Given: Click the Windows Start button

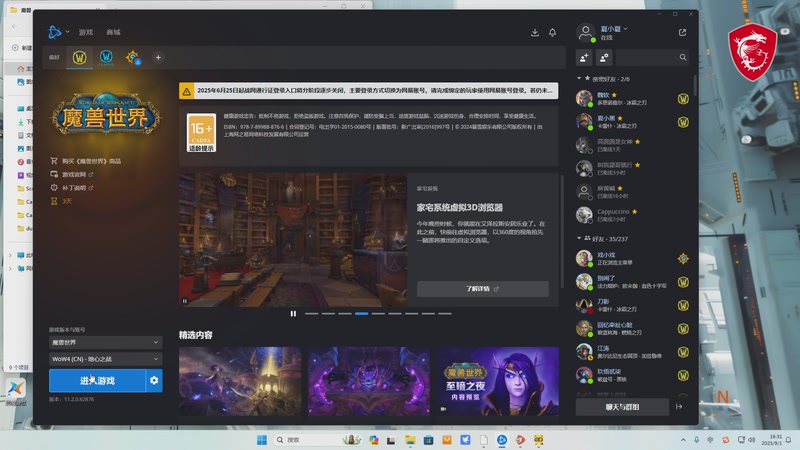Looking at the screenshot, I should click(x=262, y=440).
